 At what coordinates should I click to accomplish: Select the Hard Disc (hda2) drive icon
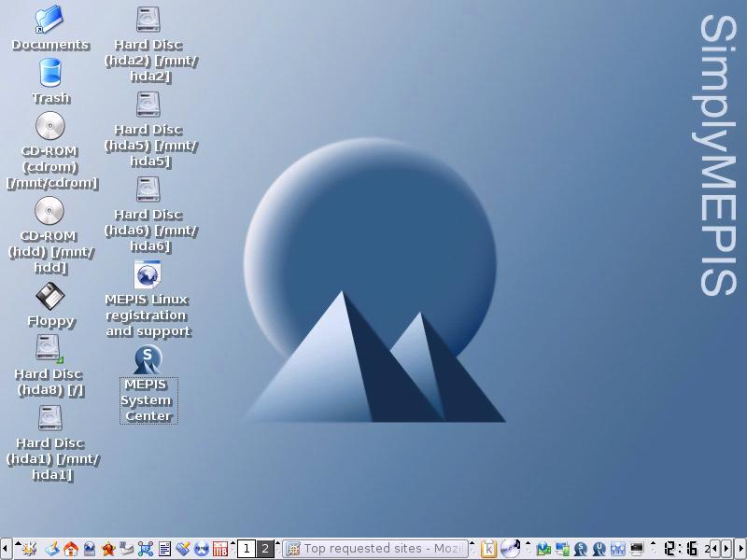tap(148, 20)
